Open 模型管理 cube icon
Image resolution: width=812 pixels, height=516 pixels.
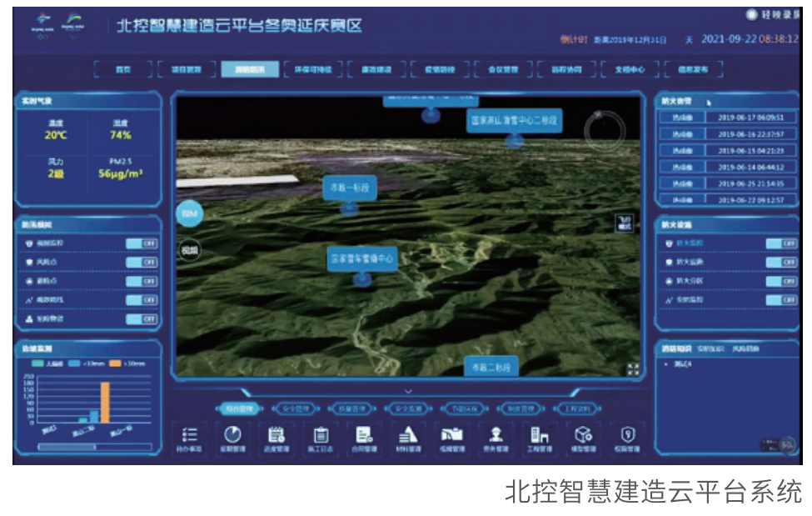[x=583, y=434]
